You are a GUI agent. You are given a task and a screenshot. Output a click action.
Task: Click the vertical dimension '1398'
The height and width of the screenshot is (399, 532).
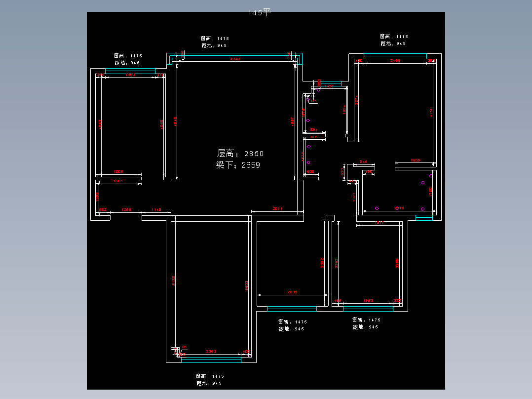tap(97, 197)
